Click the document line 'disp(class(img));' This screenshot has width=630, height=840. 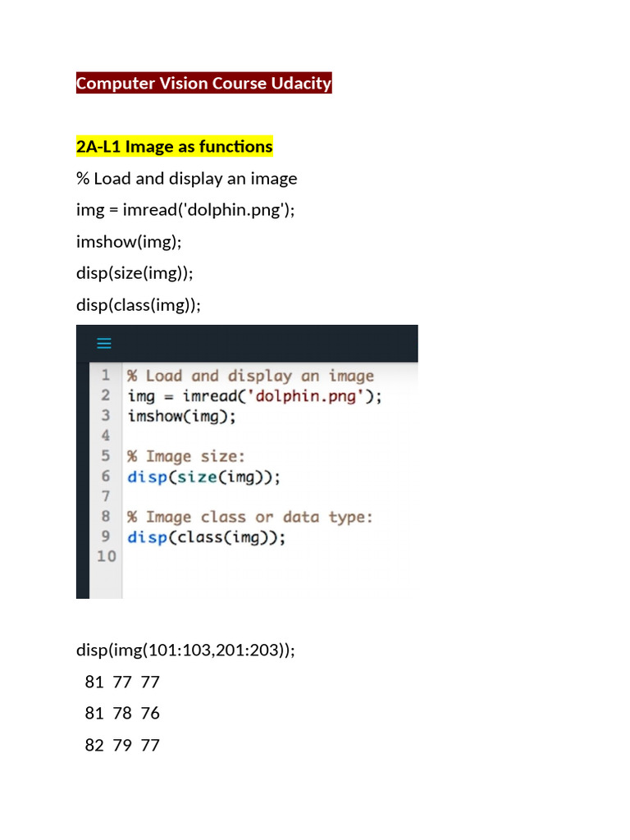(x=138, y=304)
